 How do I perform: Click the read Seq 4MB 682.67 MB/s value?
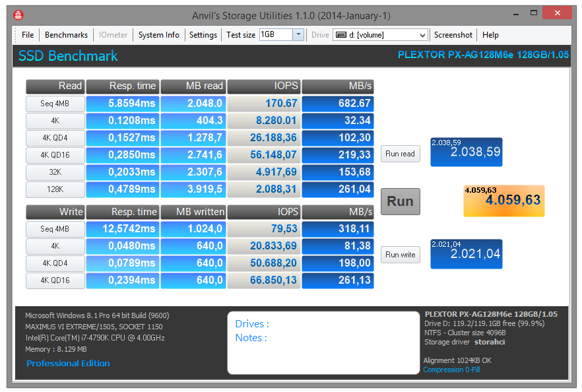point(338,104)
